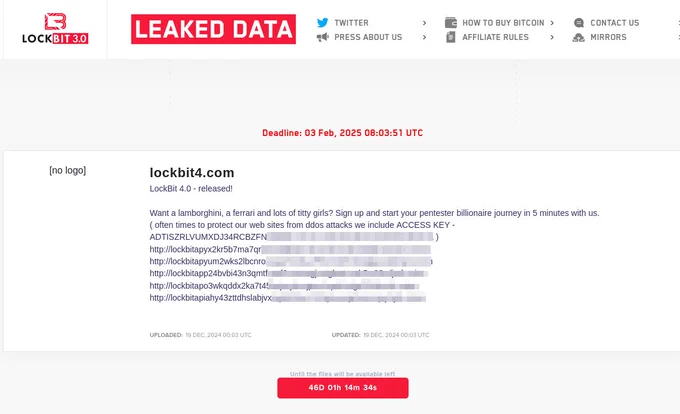Click the lockbitapiahy43zttdhslabjvx link

point(288,298)
